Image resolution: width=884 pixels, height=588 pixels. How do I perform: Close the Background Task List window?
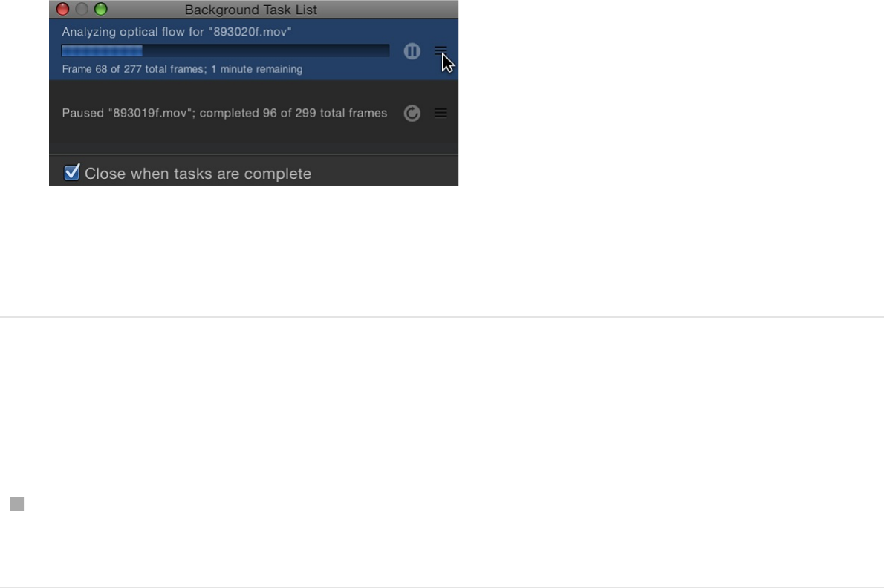pyautogui.click(x=62, y=9)
